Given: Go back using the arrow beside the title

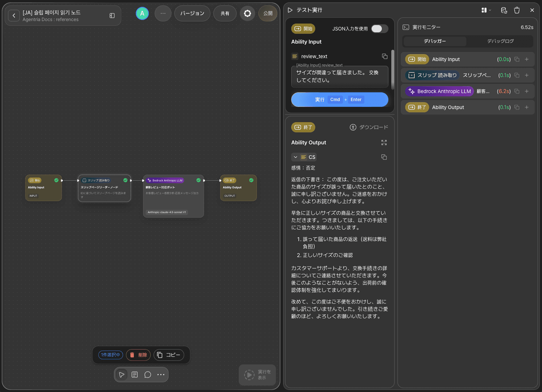Looking at the screenshot, I should pyautogui.click(x=14, y=16).
